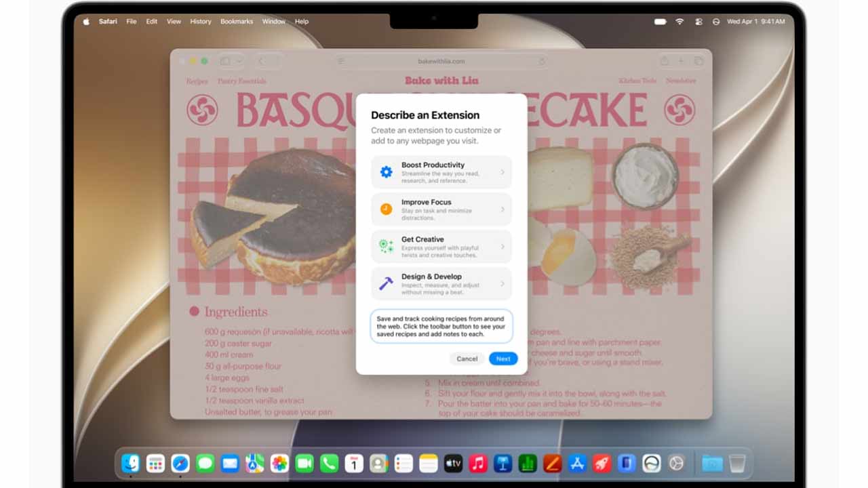Open the View menu

coord(174,22)
